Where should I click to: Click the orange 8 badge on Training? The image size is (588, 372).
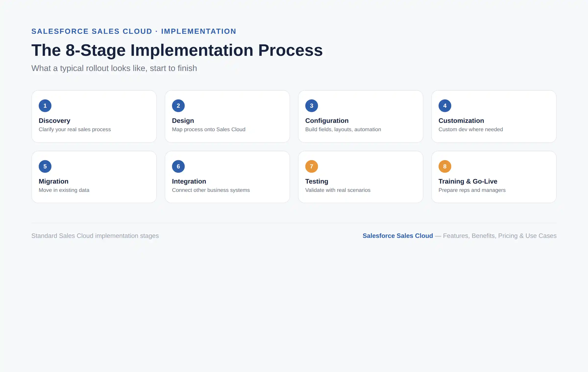[x=445, y=166]
